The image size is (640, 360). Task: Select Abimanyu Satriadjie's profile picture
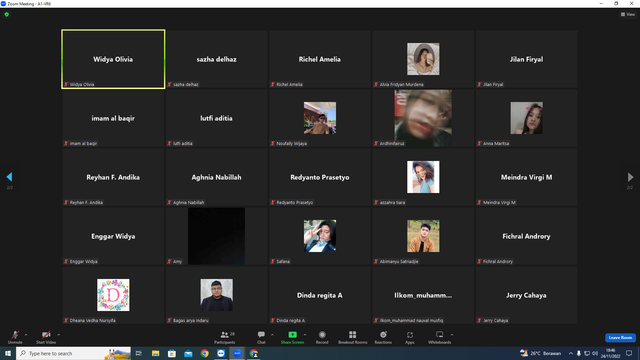point(423,236)
